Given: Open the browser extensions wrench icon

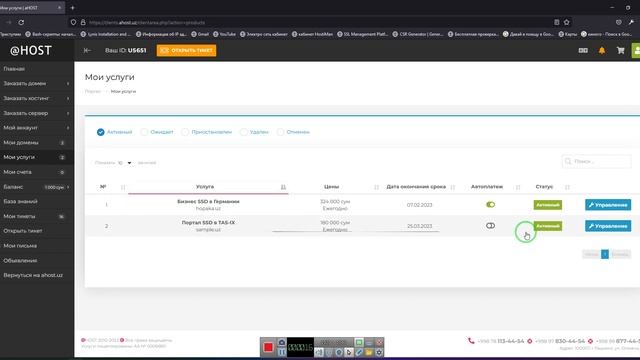Looking at the screenshot, I should click(x=631, y=22).
